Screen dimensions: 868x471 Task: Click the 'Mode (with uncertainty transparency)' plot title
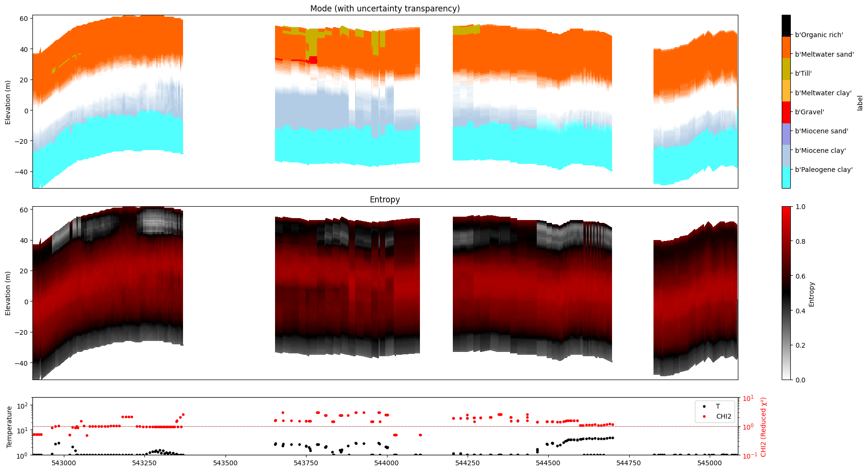[385, 9]
